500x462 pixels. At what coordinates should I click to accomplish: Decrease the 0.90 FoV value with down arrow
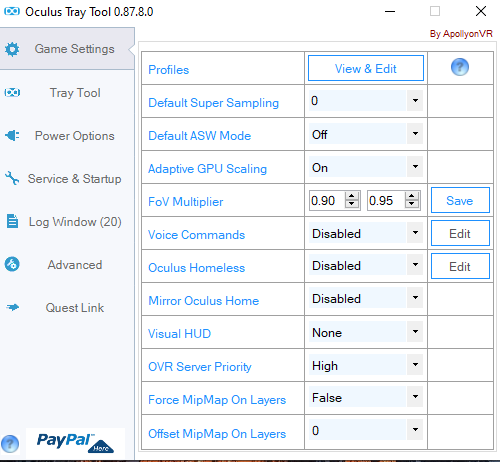352,204
